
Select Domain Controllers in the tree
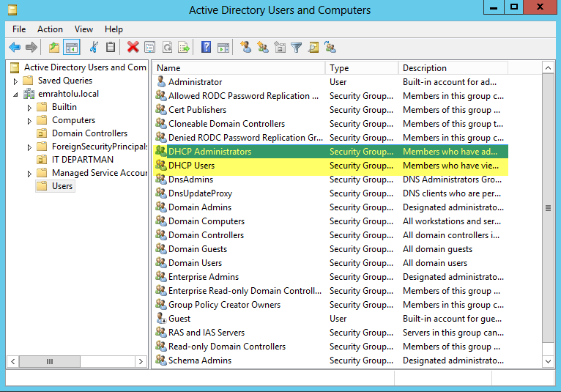(89, 133)
